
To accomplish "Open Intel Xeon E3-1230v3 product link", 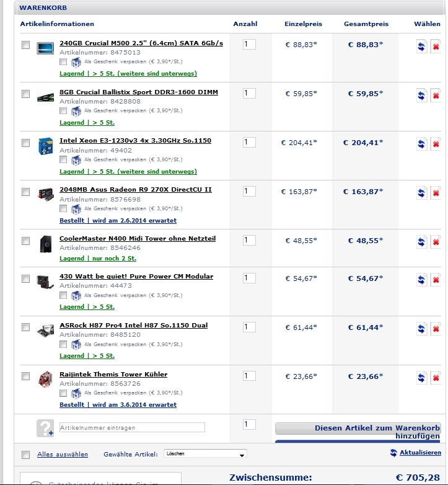I will (x=135, y=140).
